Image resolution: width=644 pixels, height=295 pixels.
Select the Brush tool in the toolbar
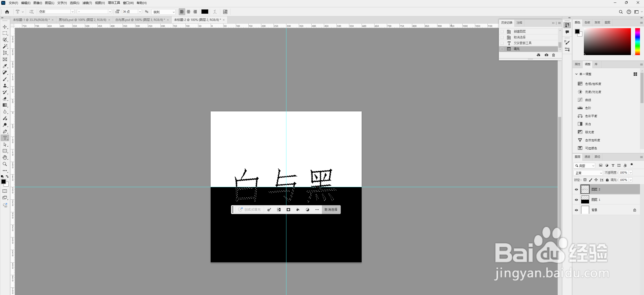tap(5, 79)
